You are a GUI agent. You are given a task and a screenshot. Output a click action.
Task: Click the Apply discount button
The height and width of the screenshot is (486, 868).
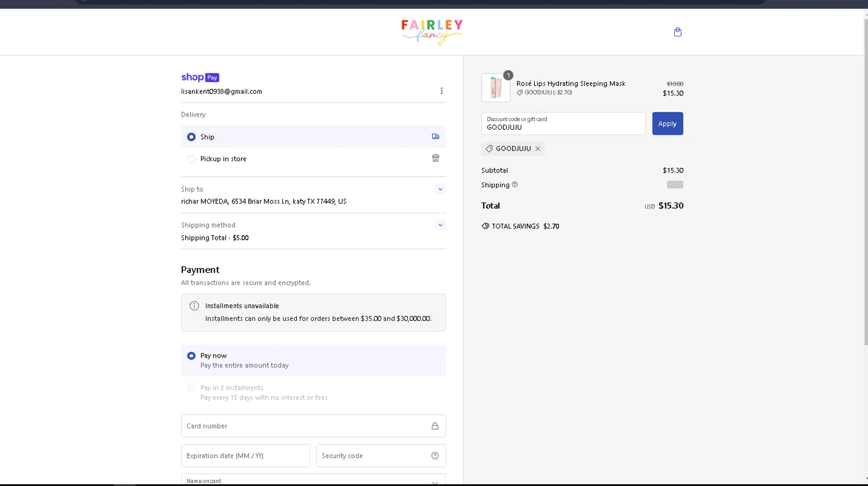click(668, 123)
